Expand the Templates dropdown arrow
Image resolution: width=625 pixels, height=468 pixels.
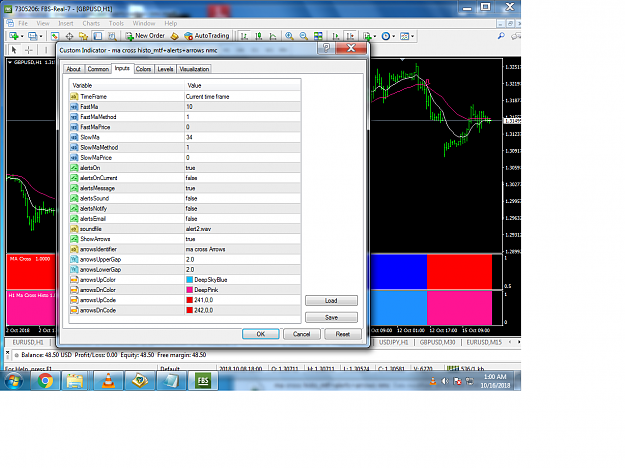412,36
